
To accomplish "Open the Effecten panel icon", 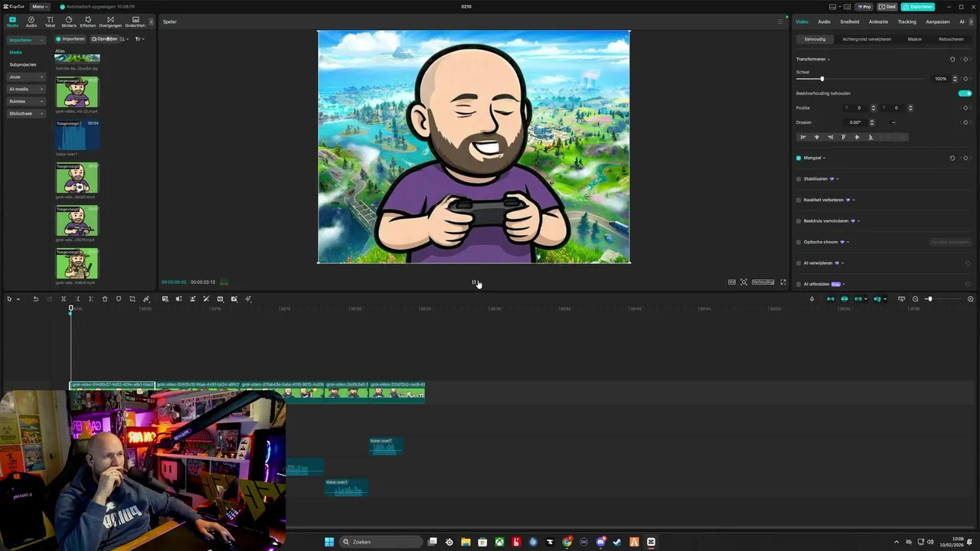I will (x=88, y=21).
